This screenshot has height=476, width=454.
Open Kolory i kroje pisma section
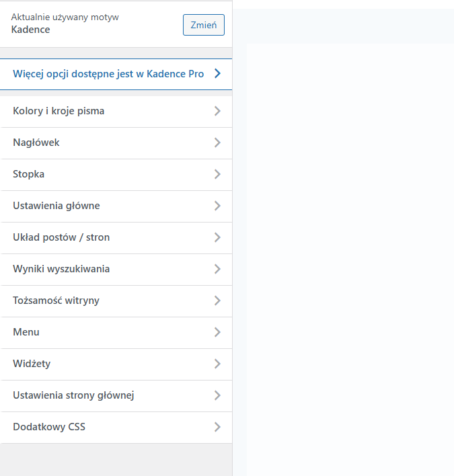click(x=59, y=111)
